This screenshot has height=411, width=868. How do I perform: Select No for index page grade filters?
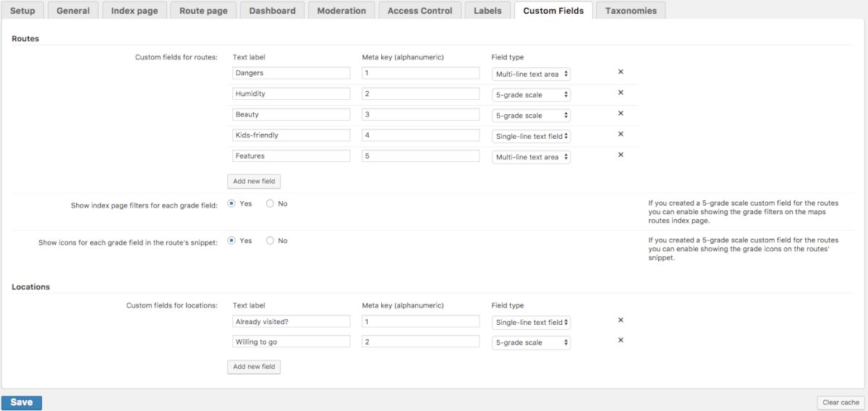pyautogui.click(x=270, y=204)
